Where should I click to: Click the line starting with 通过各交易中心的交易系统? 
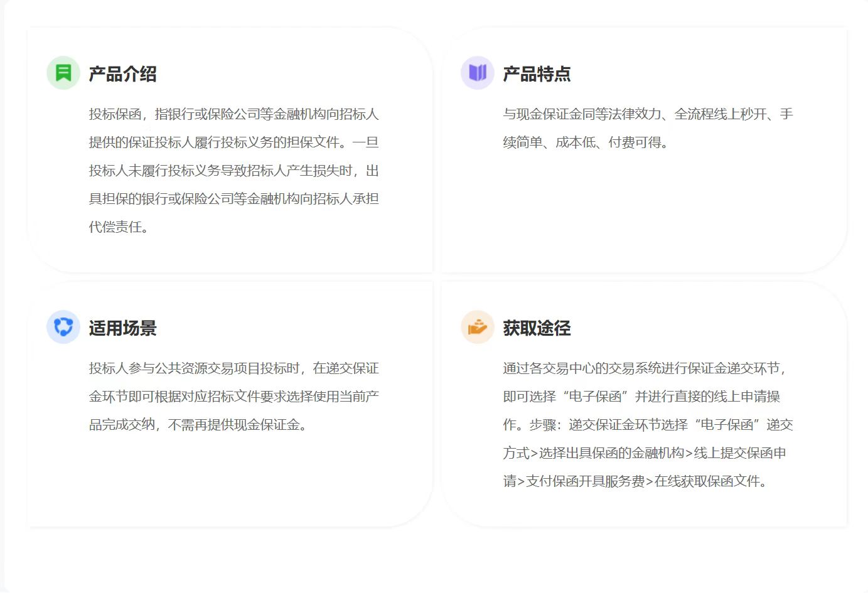tap(645, 368)
